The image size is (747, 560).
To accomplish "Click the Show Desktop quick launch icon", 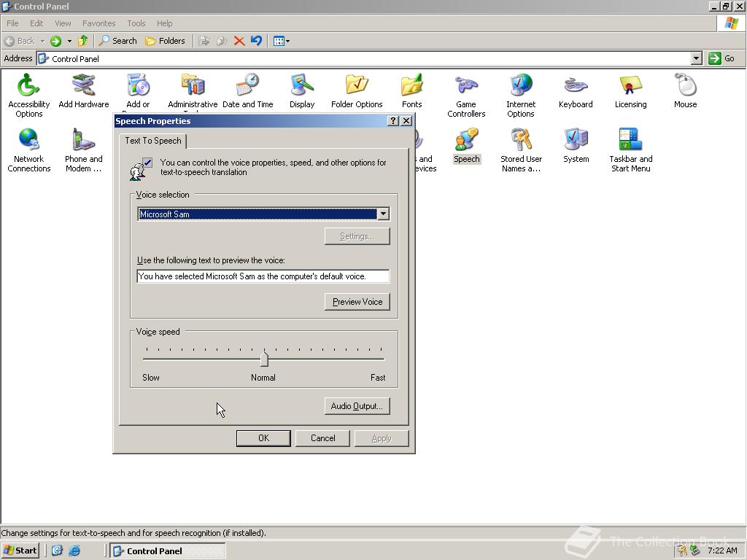I will (x=57, y=551).
